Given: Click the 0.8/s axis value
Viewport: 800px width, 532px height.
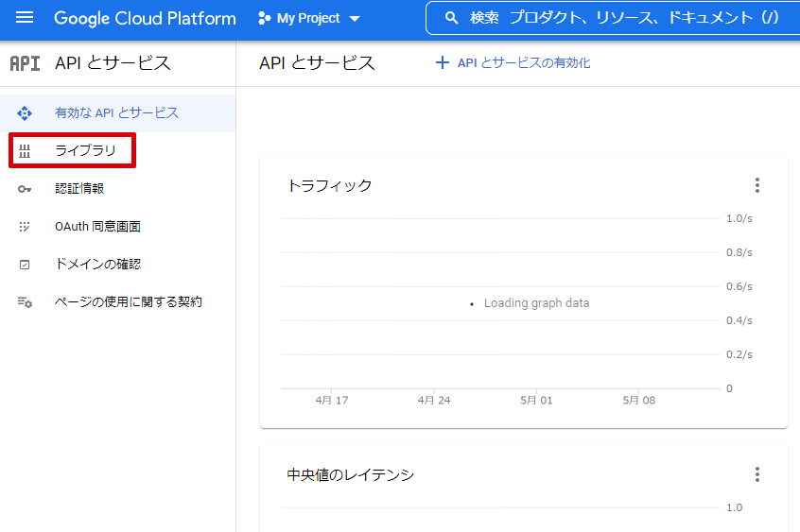Looking at the screenshot, I should 739,252.
